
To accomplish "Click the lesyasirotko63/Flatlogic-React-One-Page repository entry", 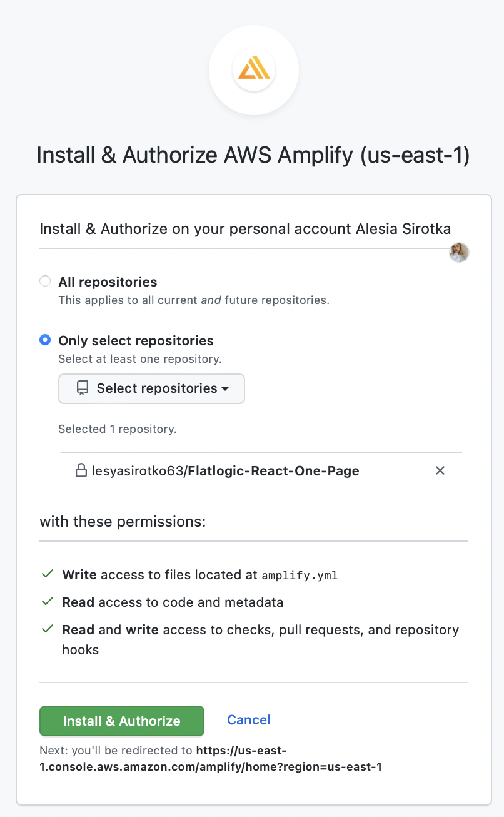I will tap(226, 470).
